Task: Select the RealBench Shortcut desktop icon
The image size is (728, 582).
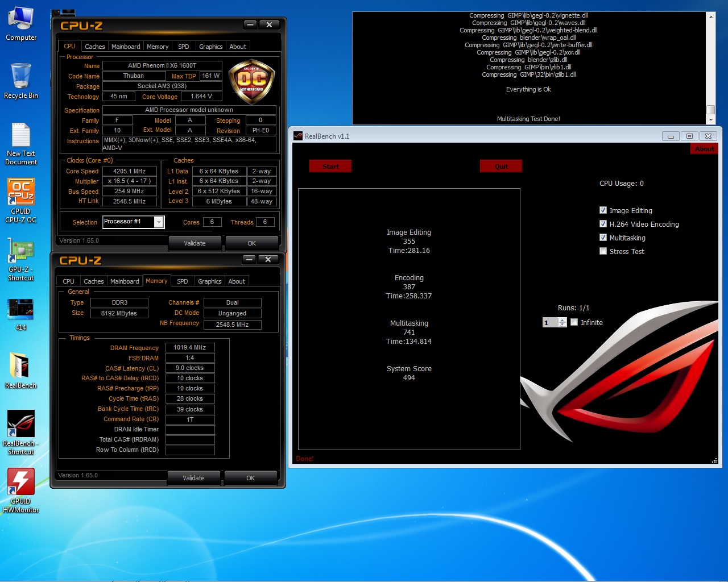Action: (x=21, y=433)
